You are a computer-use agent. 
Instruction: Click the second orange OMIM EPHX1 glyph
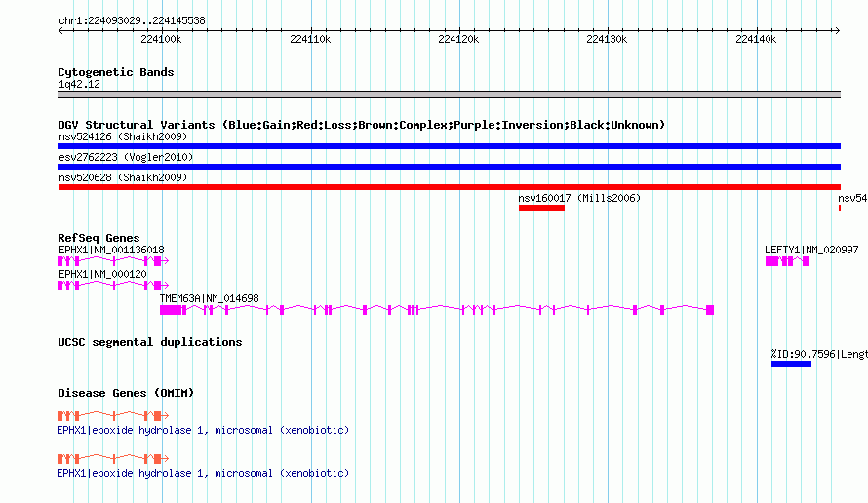(x=113, y=459)
